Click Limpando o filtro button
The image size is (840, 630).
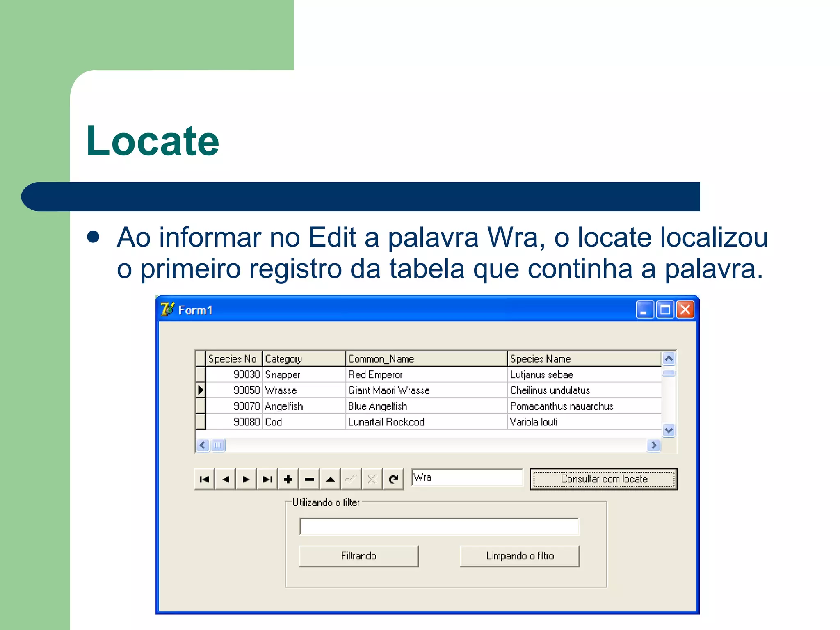coord(520,556)
